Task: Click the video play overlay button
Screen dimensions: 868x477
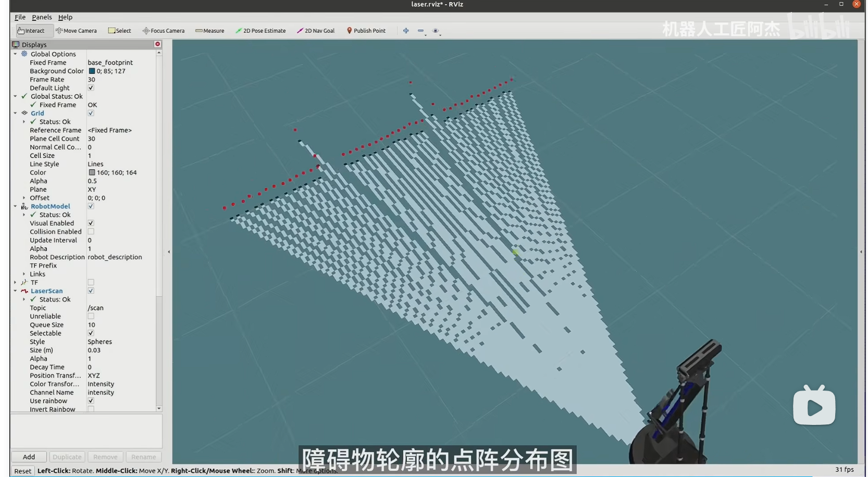Action: pos(814,406)
